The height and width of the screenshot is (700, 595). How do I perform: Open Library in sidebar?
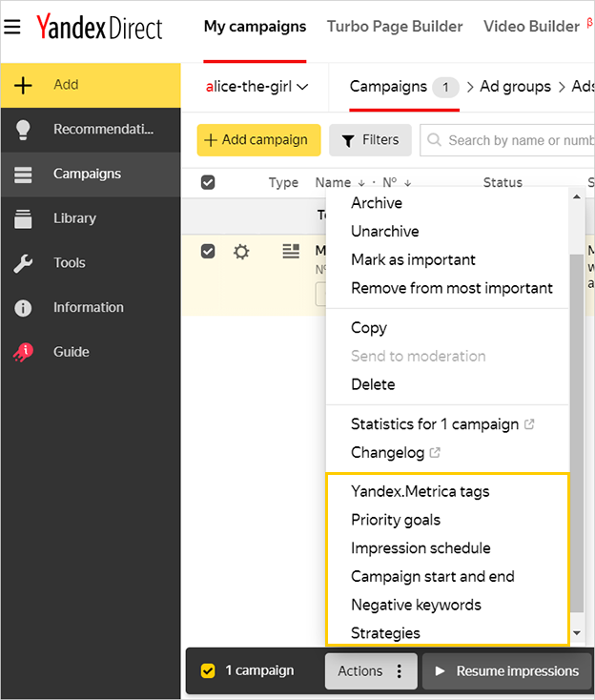(x=91, y=218)
